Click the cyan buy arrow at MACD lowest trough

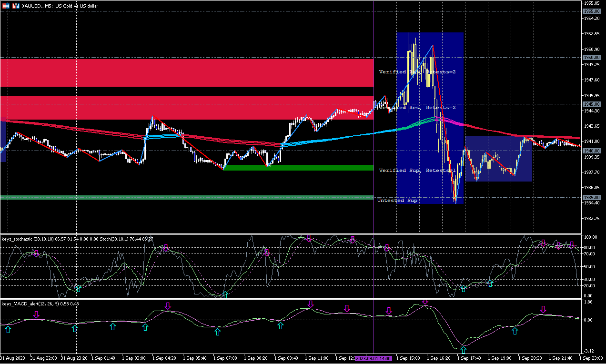coord(463,351)
